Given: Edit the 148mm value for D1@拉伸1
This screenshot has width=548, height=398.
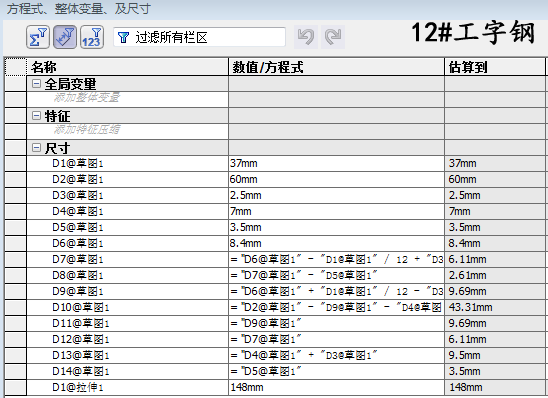Looking at the screenshot, I should pyautogui.click(x=337, y=388).
